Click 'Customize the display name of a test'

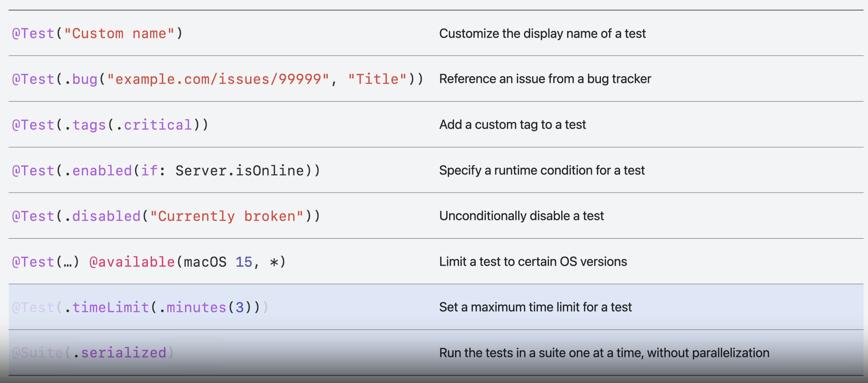(542, 33)
